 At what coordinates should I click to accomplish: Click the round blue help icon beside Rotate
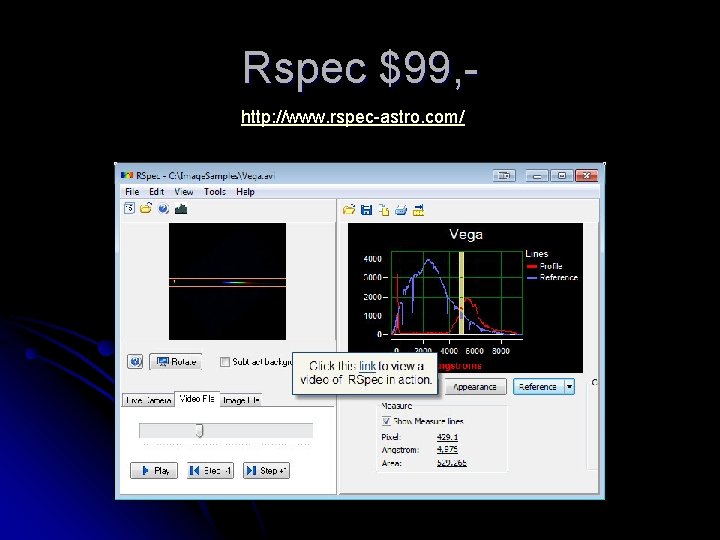pyautogui.click(x=135, y=362)
